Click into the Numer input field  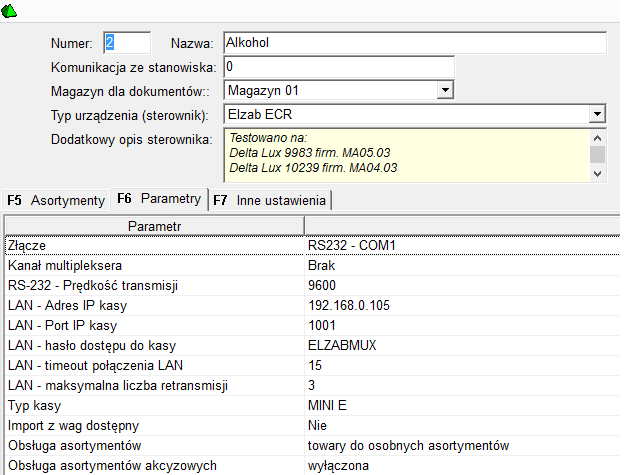pos(126,43)
